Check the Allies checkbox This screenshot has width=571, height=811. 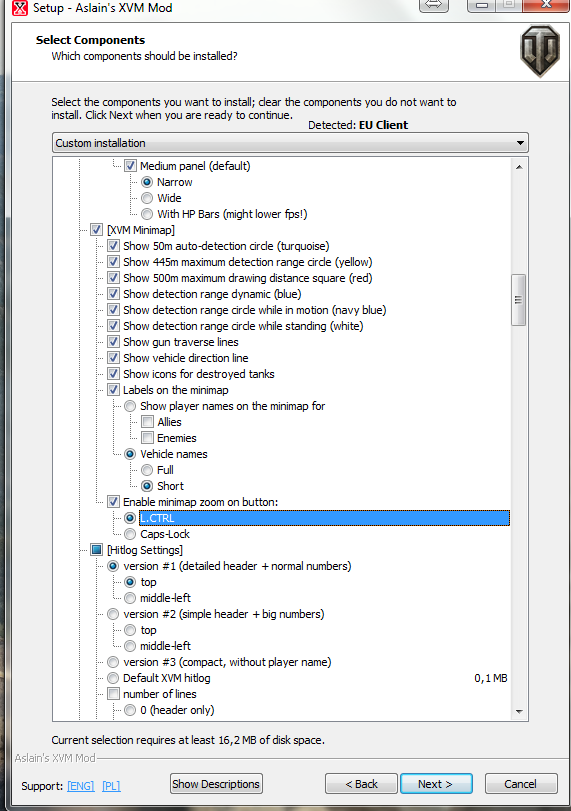[147, 422]
